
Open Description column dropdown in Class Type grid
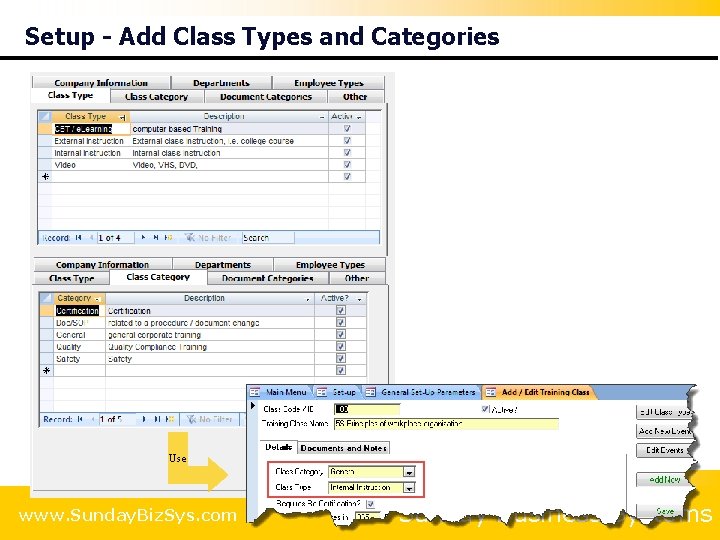pos(322,117)
